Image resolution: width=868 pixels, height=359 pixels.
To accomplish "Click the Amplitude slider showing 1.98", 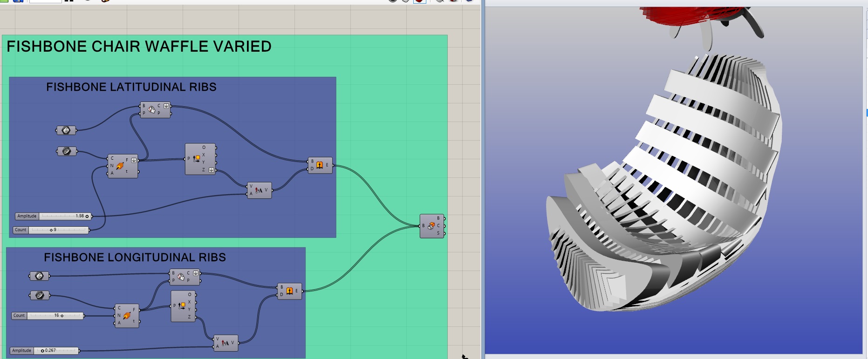I will tap(65, 216).
